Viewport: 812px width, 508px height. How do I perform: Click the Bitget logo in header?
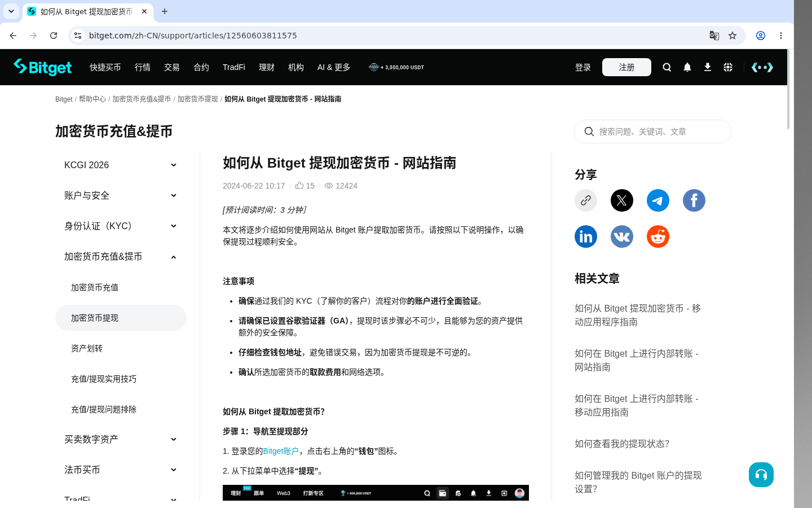(x=42, y=67)
